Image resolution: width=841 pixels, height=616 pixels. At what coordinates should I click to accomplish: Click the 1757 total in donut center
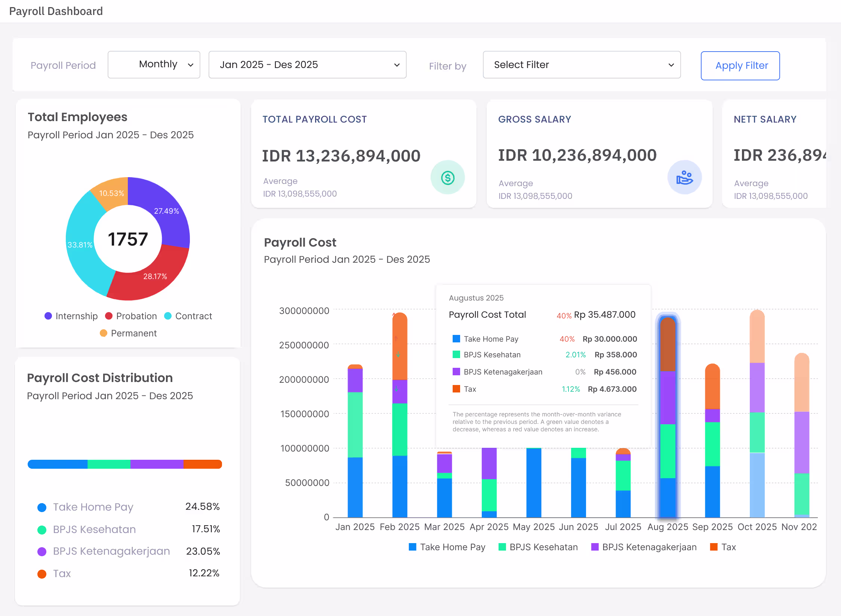pos(128,239)
